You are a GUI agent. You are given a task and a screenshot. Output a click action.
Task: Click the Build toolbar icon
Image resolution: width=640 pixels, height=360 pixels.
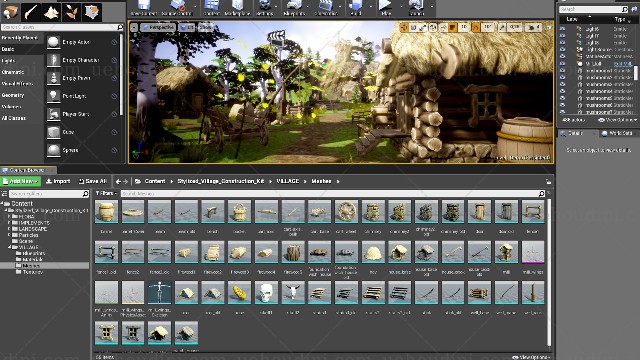tap(356, 8)
